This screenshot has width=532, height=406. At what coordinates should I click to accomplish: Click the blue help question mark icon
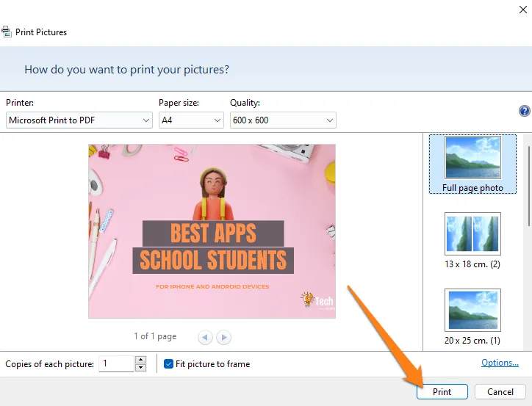click(x=524, y=111)
